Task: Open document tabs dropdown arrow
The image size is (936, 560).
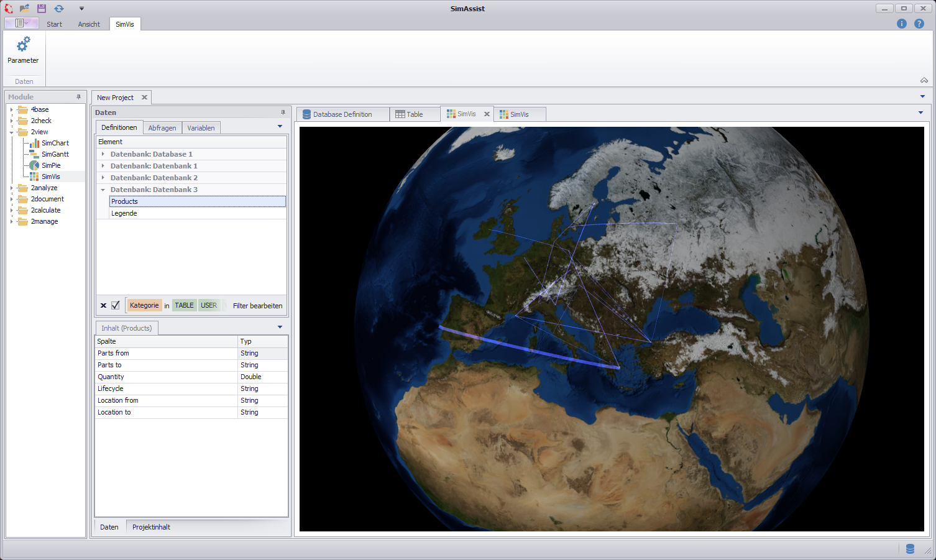Action: tap(920, 112)
